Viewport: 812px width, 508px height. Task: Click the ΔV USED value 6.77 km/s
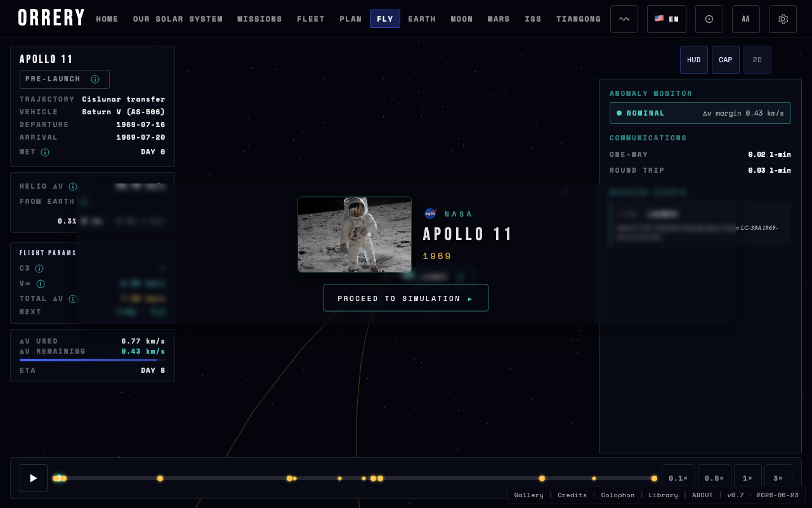143,341
